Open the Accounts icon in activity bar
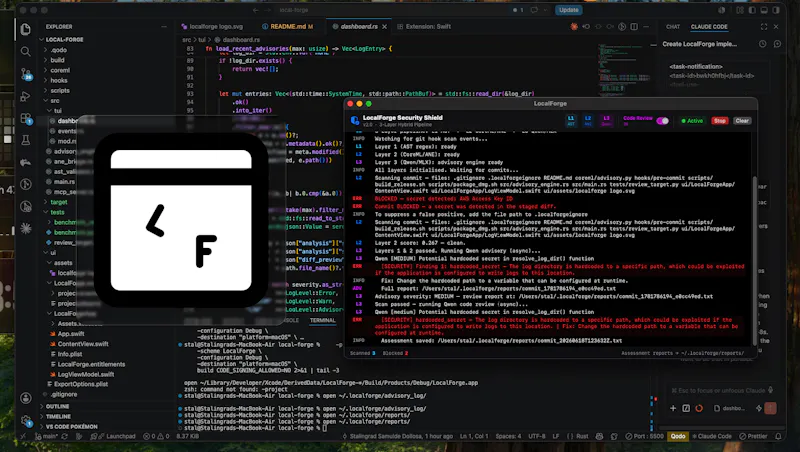800x452 pixels. (x=26, y=398)
